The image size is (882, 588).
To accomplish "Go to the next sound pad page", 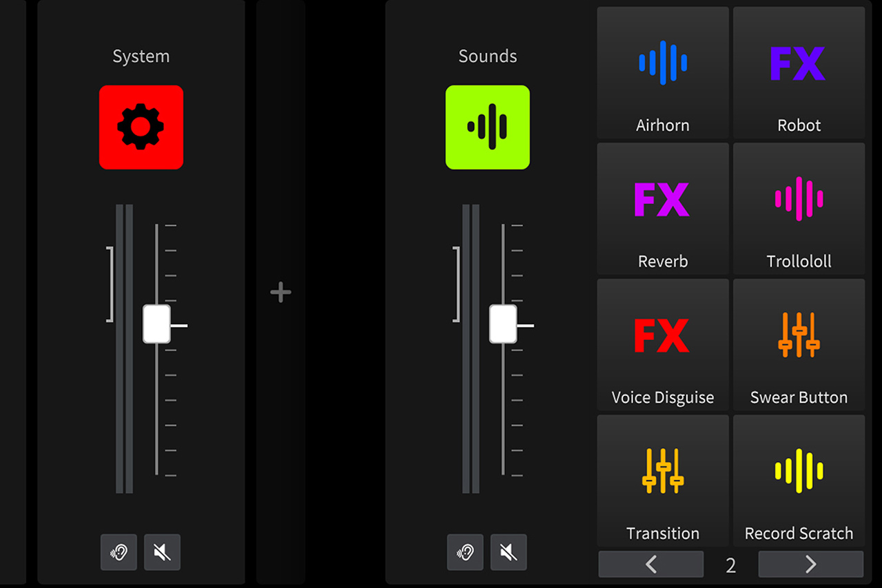I will coord(810,565).
